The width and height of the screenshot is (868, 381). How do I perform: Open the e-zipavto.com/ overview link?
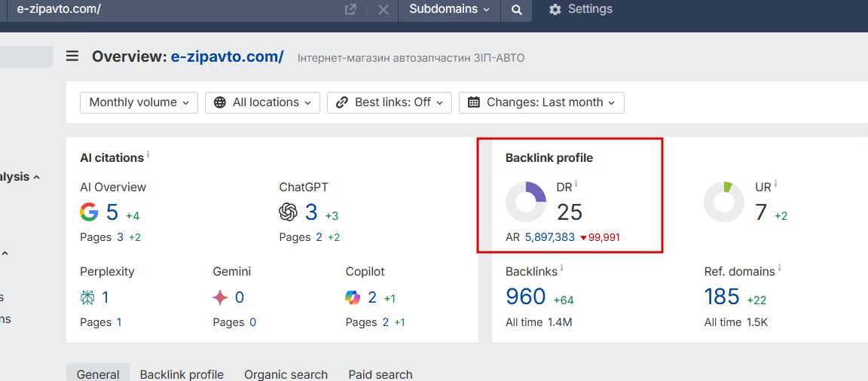click(x=227, y=56)
